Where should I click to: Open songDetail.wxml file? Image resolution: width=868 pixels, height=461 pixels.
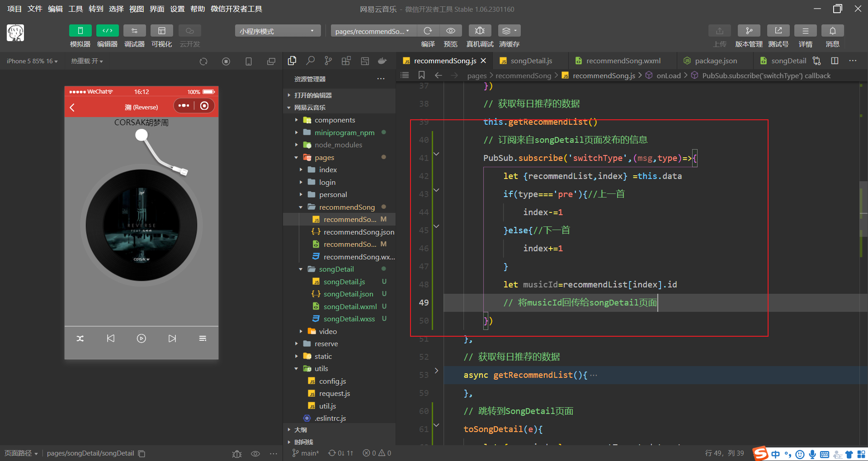tap(349, 306)
